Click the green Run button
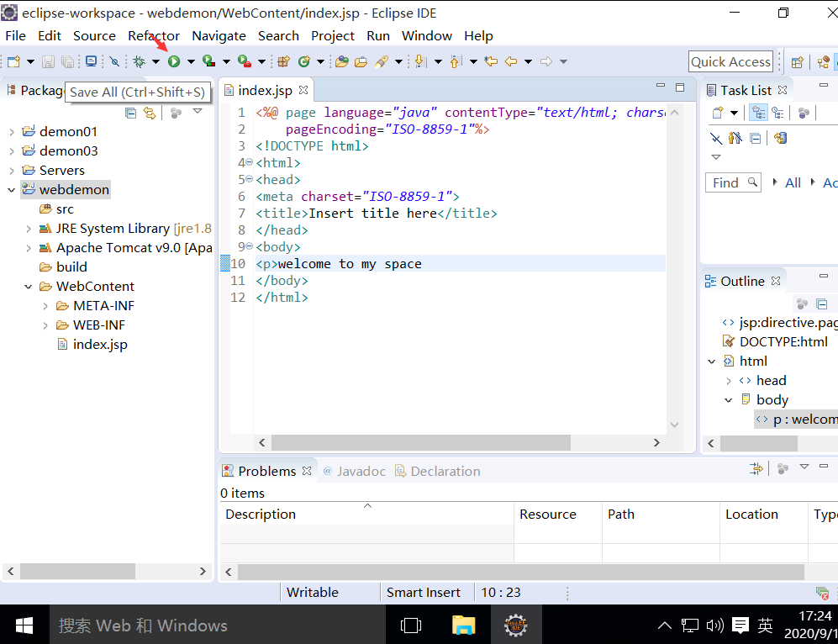Screen dimensions: 838x644 [x=174, y=61]
